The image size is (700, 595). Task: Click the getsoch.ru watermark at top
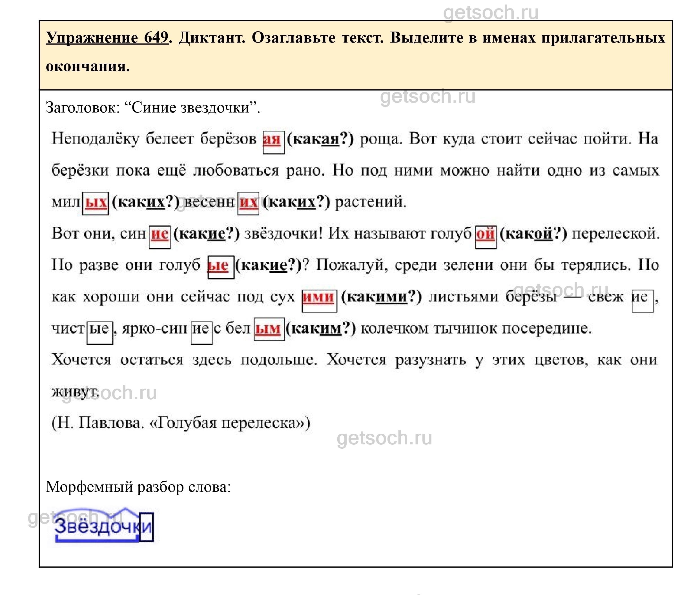490,13
